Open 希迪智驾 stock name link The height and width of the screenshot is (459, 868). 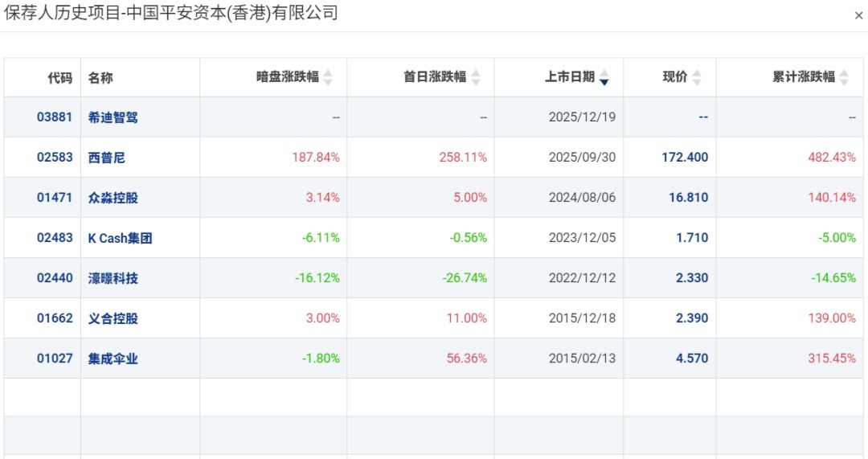113,117
